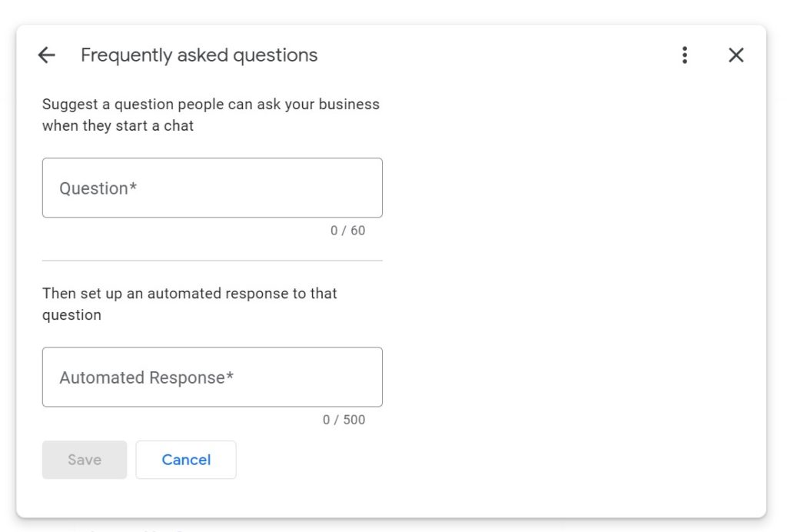Click the '0 / 500' character counter
Image resolution: width=787 pixels, height=532 pixels.
pos(344,420)
